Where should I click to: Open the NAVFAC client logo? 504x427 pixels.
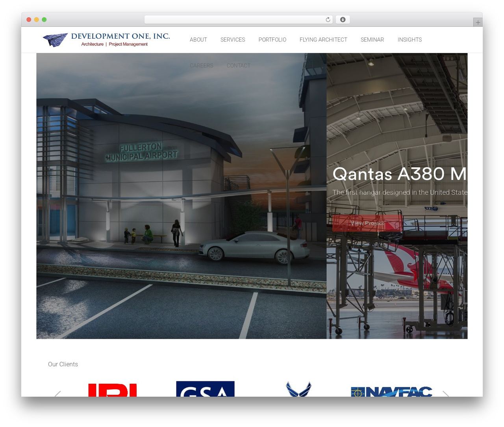[391, 392]
